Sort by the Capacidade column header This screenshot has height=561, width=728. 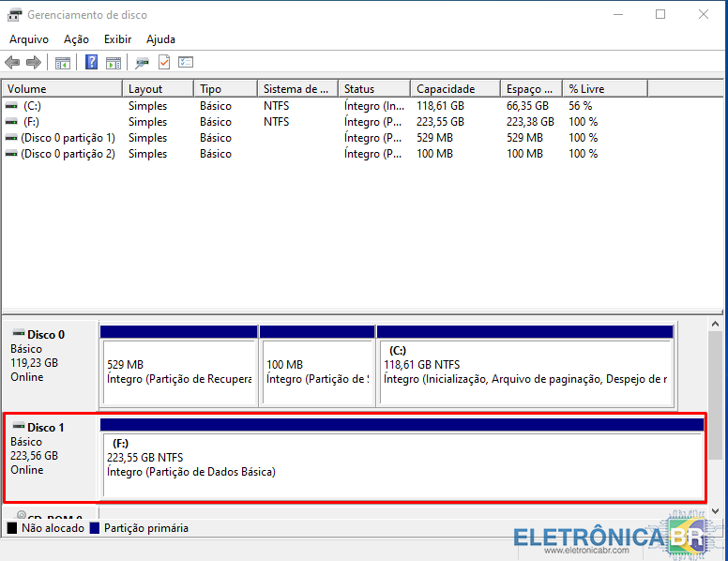point(454,89)
